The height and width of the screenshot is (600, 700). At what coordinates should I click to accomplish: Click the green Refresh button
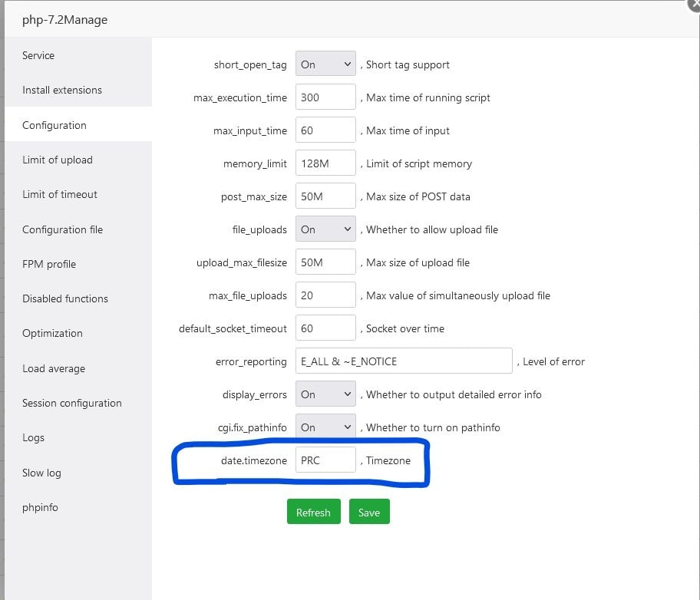coord(313,513)
